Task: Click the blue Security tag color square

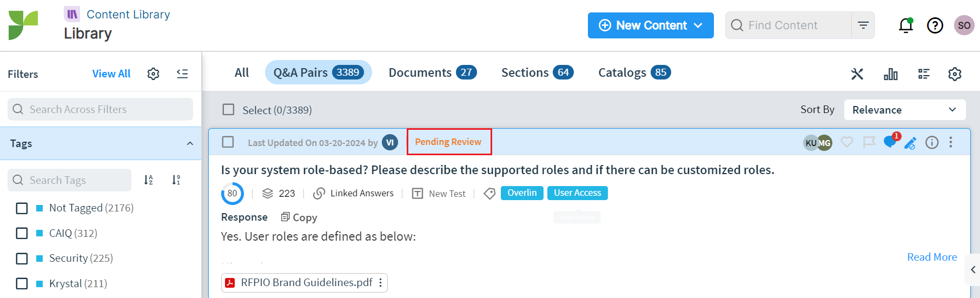Action: [39, 259]
